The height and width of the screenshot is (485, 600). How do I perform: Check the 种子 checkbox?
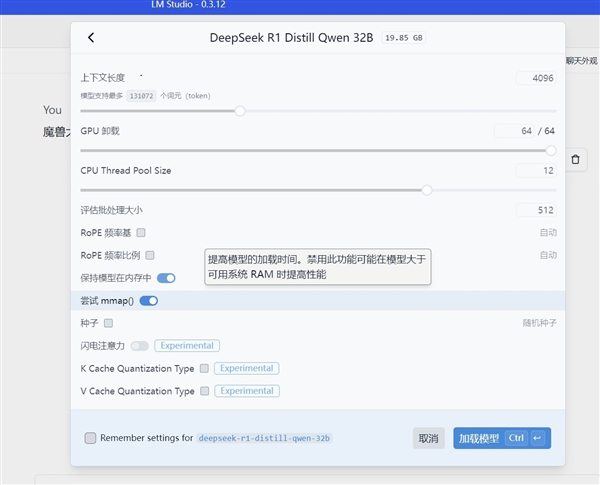pyautogui.click(x=109, y=323)
